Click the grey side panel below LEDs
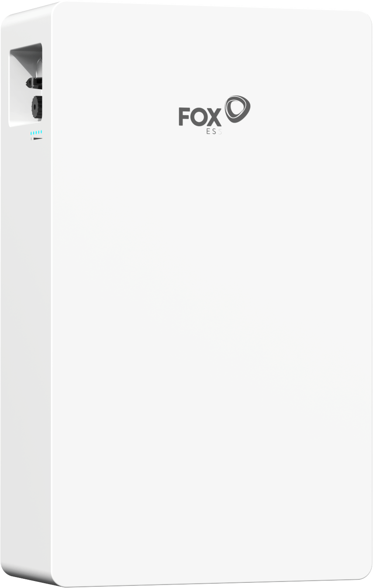The width and height of the screenshot is (373, 588). click(x=26, y=349)
